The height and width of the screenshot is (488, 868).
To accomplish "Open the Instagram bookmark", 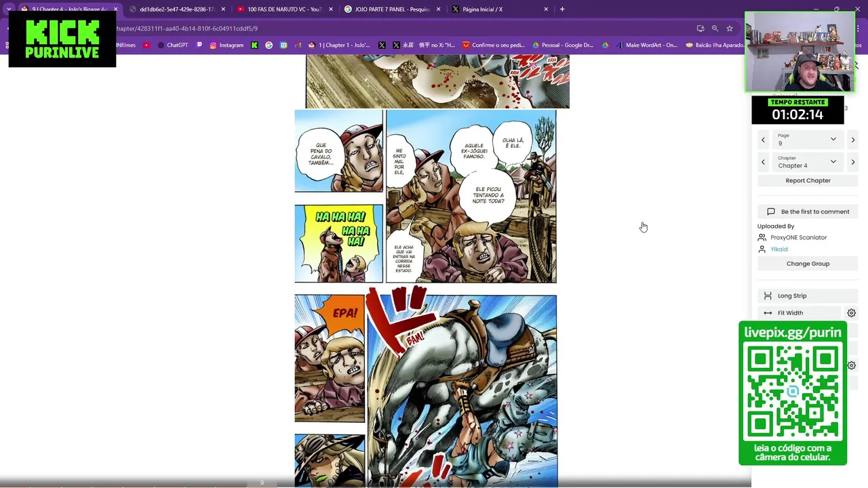I will coord(226,45).
